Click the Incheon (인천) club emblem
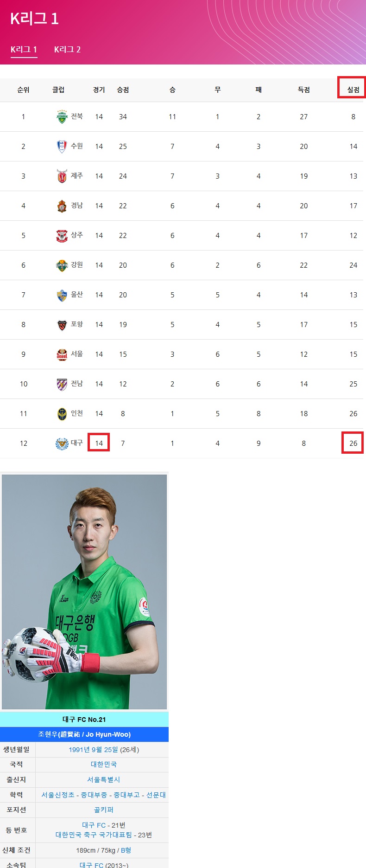 (x=62, y=414)
